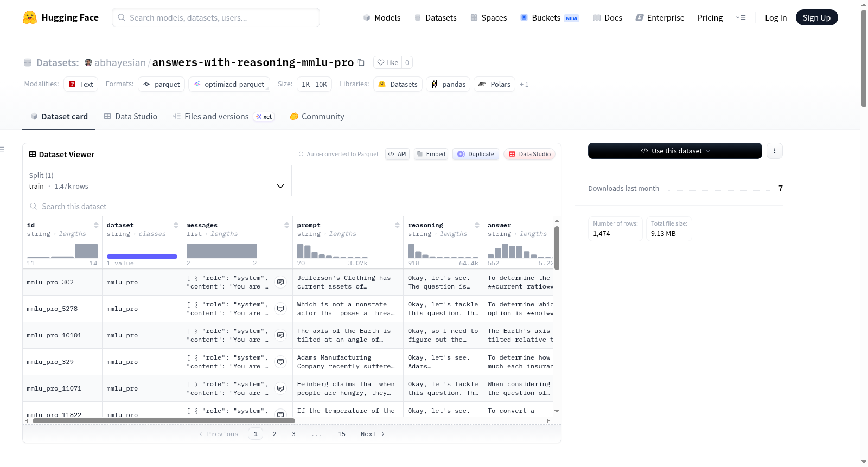Screen dimensions: 868x467
Task: Copy dataset name with the copy icon
Action: [x=361, y=62]
